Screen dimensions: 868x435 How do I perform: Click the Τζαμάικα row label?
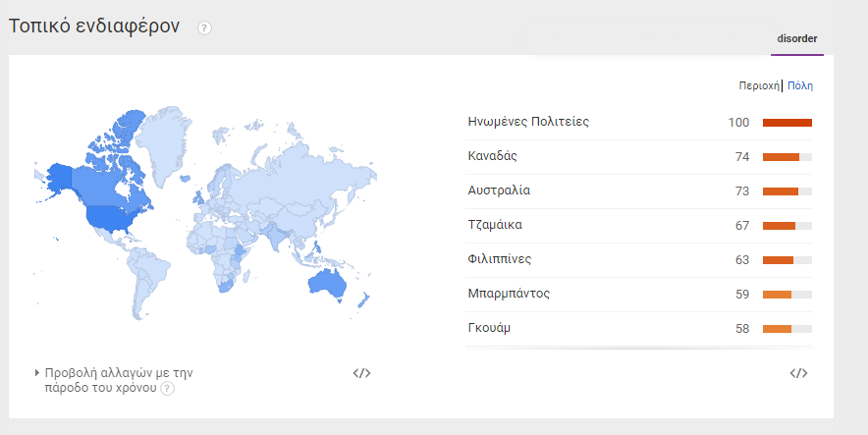coord(495,225)
